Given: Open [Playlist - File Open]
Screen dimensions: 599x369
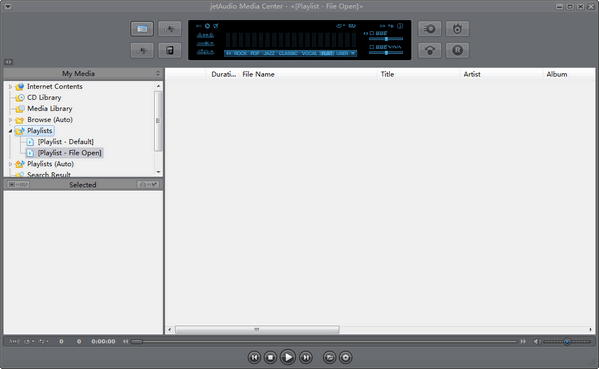Looking at the screenshot, I should click(69, 153).
